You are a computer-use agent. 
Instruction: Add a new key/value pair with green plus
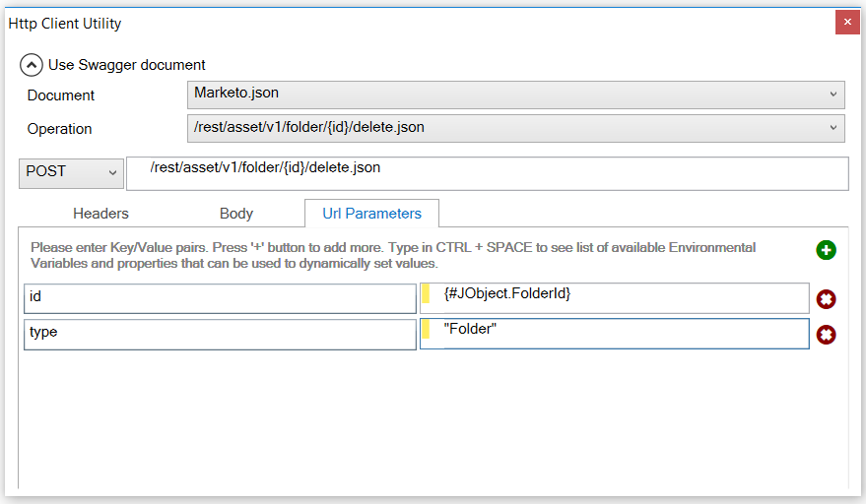pos(826,250)
